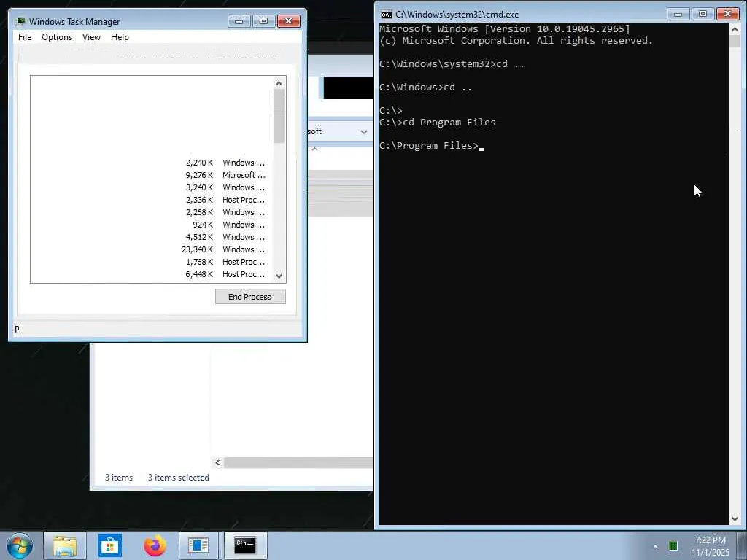Click the green Task Manager tray icon

(673, 545)
